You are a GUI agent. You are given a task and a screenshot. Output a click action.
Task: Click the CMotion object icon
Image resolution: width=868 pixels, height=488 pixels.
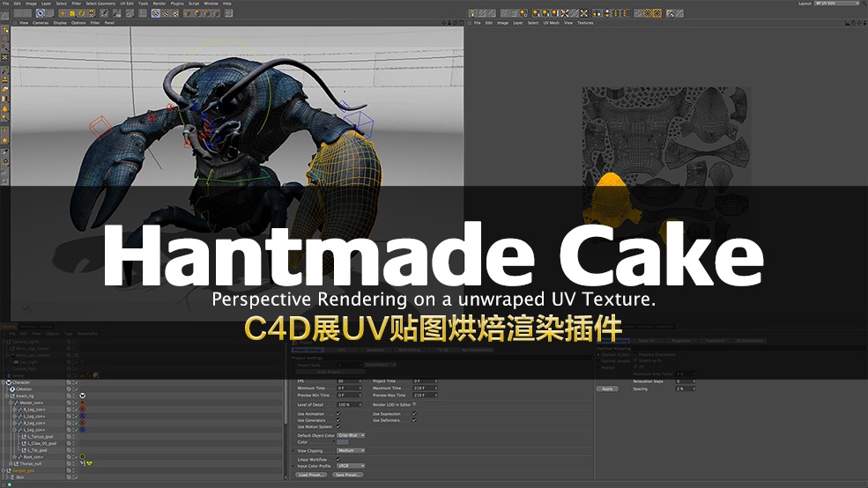[x=12, y=389]
